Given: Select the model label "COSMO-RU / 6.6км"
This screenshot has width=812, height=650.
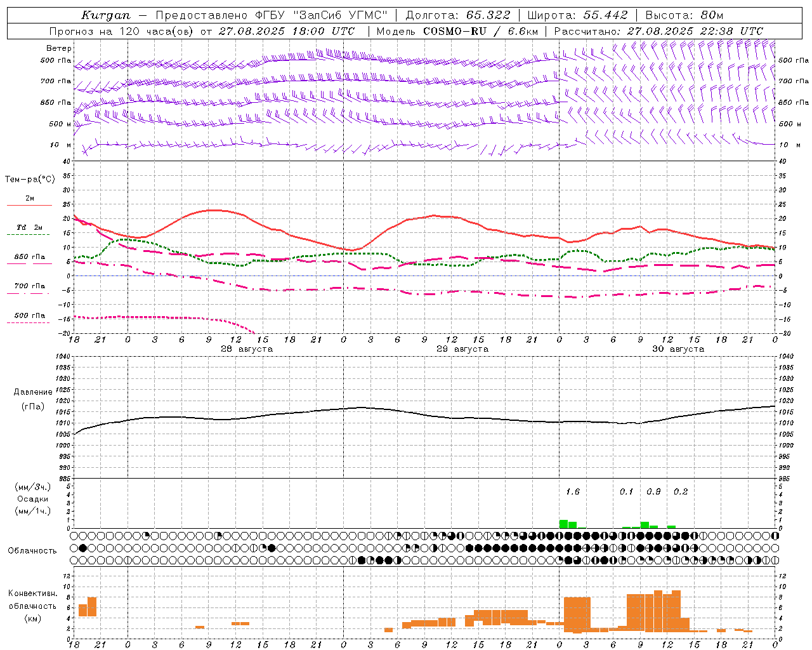Looking at the screenshot, I should click(x=480, y=31).
